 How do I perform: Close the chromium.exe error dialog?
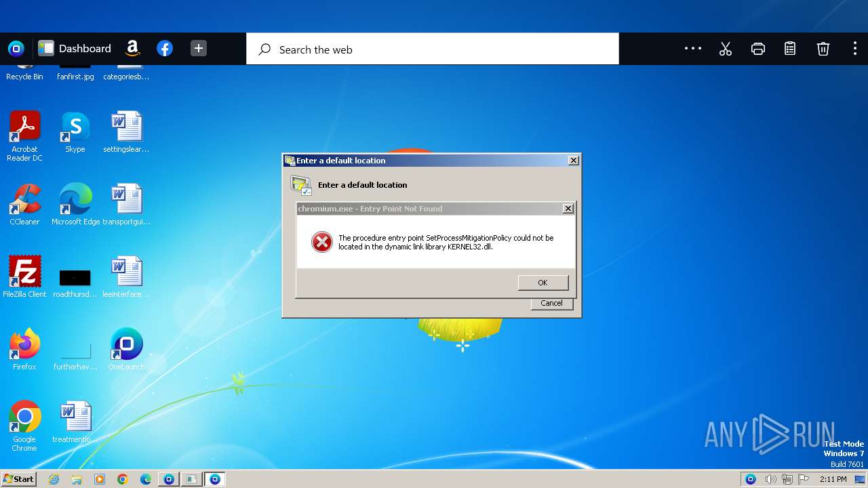[x=568, y=209]
